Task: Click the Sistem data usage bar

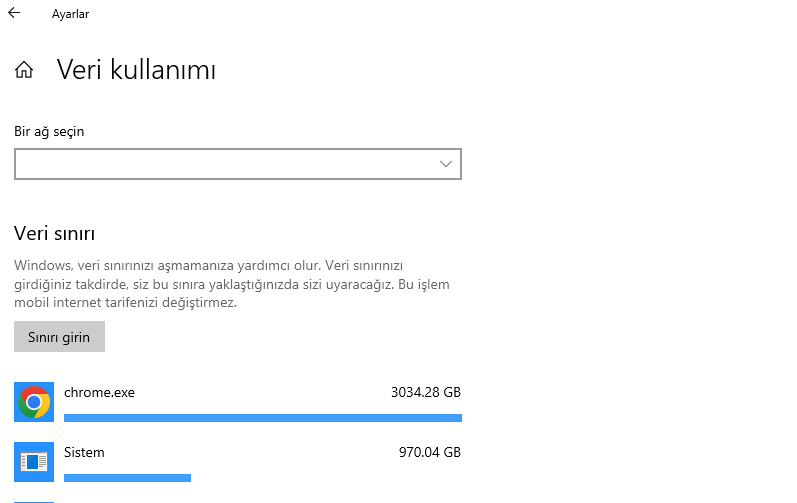Action: pyautogui.click(x=127, y=478)
